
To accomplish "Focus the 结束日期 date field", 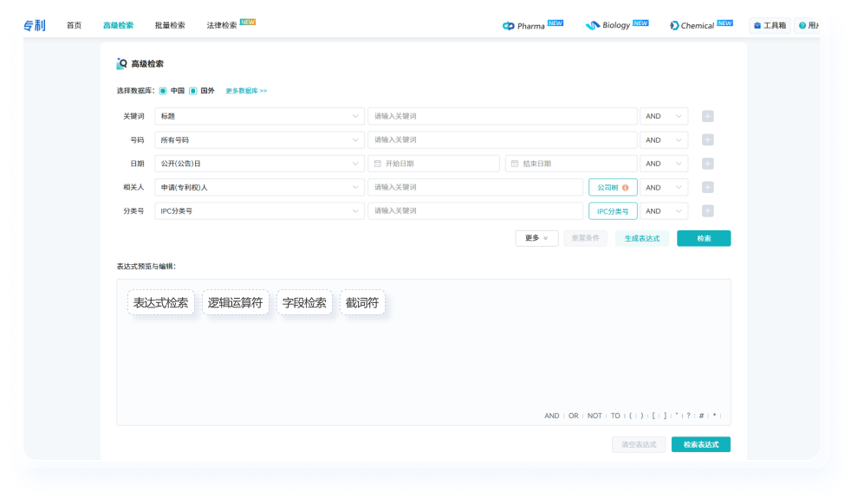I will pyautogui.click(x=571, y=164).
